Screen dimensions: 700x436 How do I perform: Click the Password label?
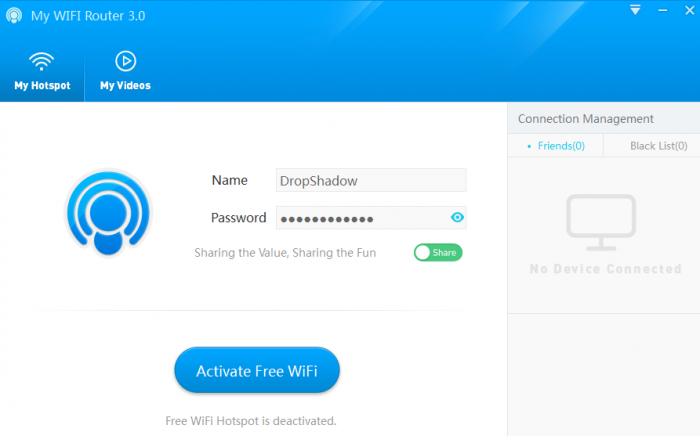click(x=238, y=218)
